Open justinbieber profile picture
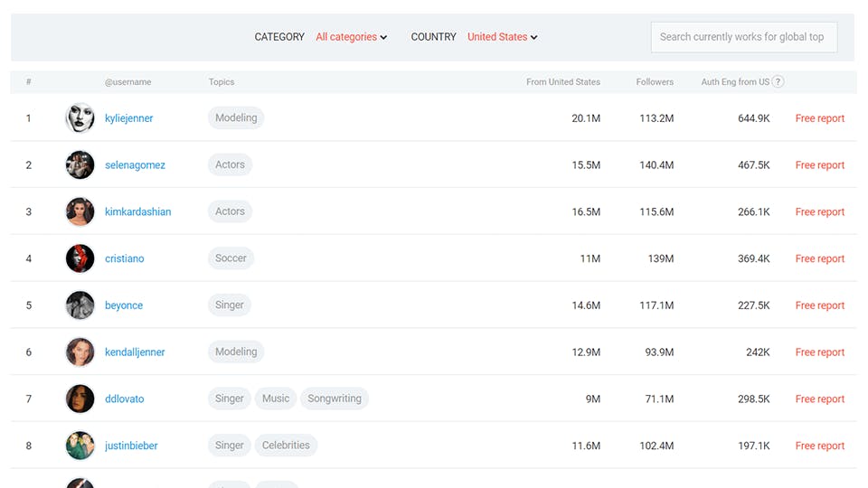This screenshot has width=868, height=488. 80,446
